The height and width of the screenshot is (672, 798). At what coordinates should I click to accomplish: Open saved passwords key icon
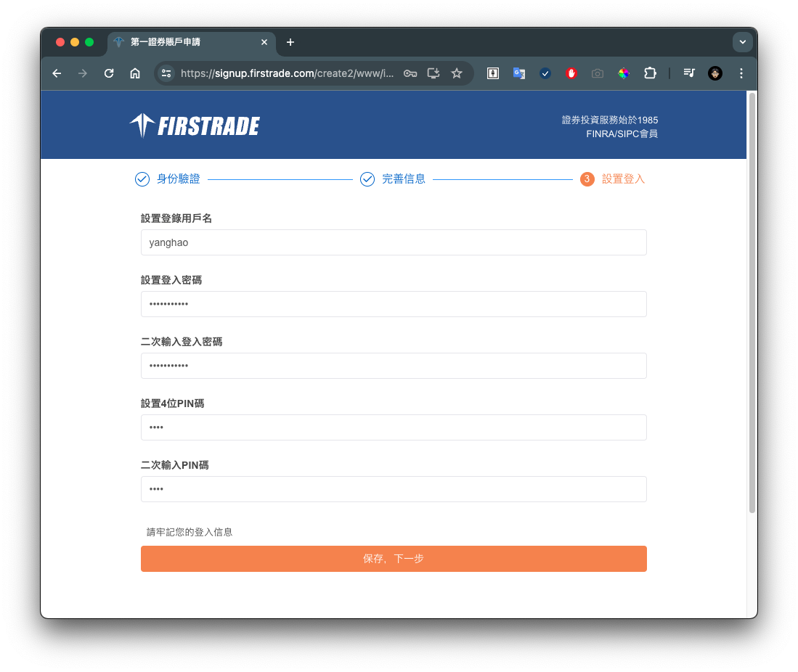coord(410,73)
